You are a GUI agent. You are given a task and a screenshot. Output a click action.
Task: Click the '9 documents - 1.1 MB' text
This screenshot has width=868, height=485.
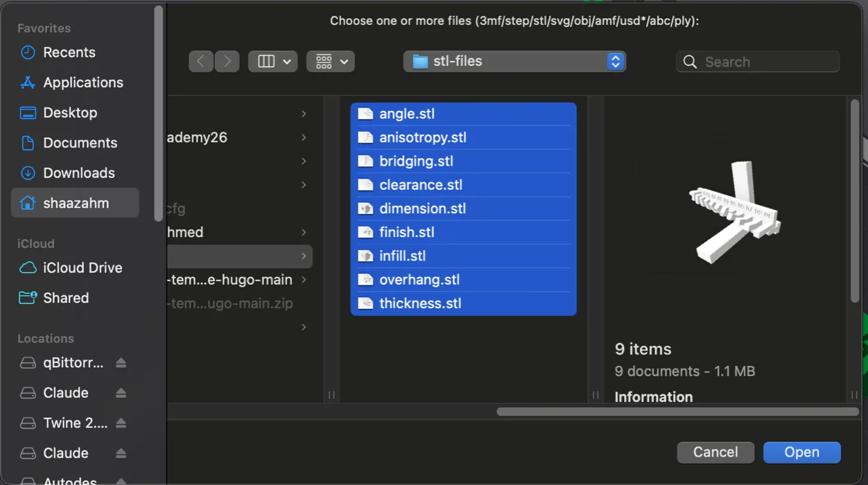pyautogui.click(x=684, y=371)
